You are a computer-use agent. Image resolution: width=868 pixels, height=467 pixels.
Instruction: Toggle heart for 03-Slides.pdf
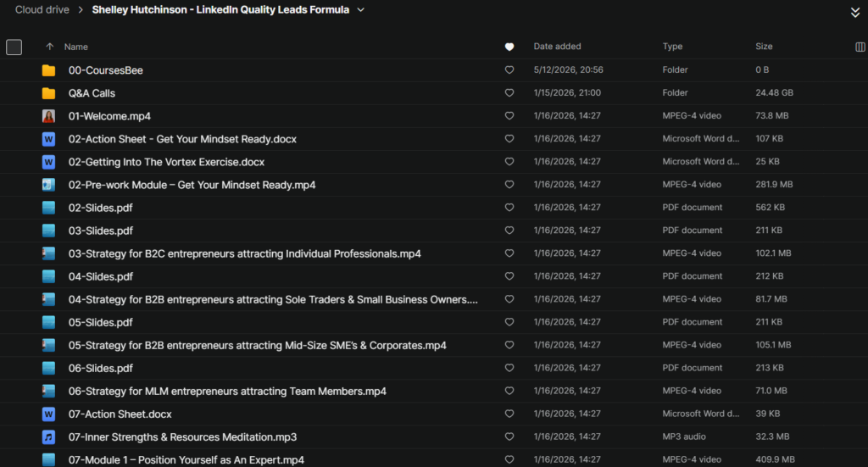(x=509, y=231)
